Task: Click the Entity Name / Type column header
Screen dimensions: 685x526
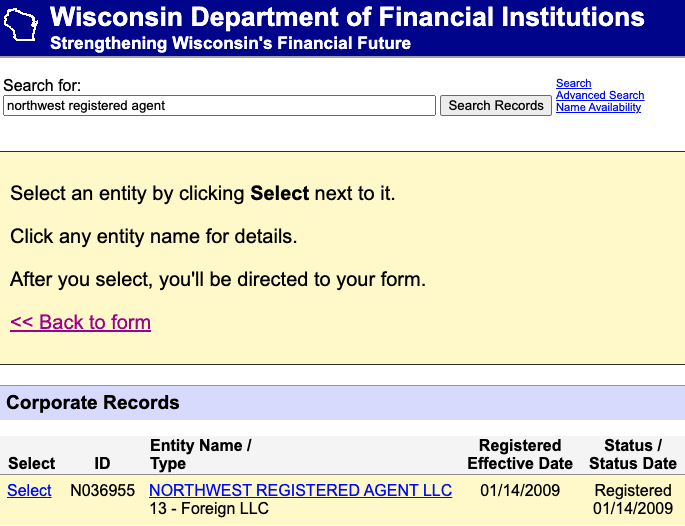Action: pos(200,454)
